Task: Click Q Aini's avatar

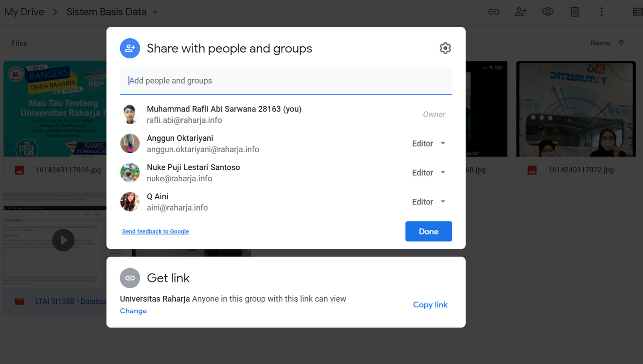Action: coord(130,202)
